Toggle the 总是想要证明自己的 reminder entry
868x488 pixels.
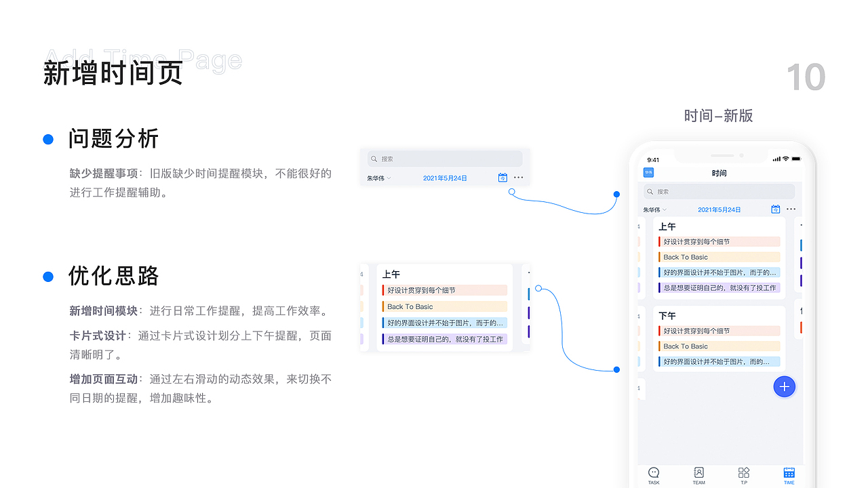pos(718,289)
